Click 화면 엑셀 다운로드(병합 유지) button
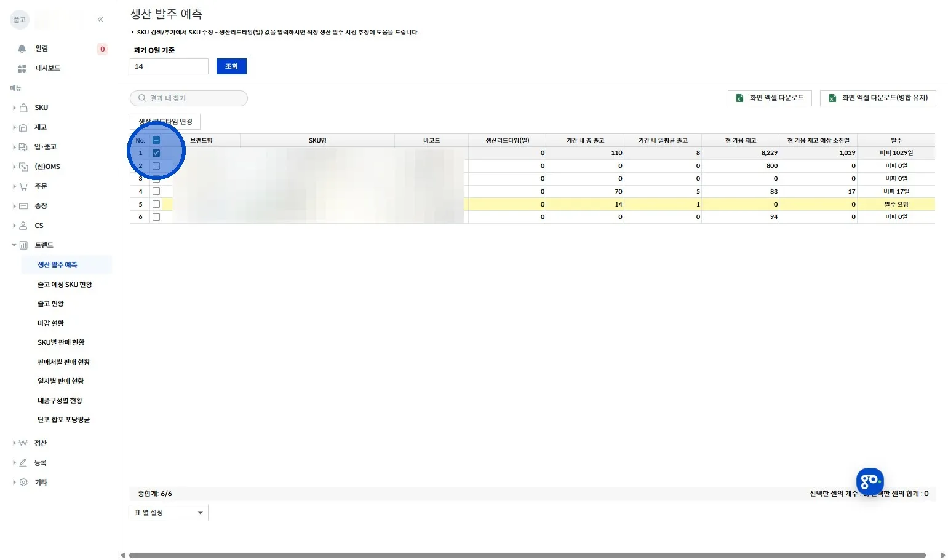 (x=878, y=98)
